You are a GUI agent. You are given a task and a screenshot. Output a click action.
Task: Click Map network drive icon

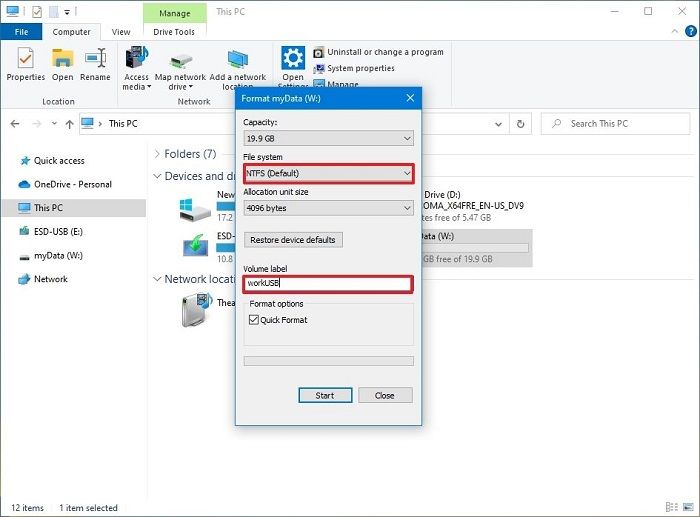(180, 68)
